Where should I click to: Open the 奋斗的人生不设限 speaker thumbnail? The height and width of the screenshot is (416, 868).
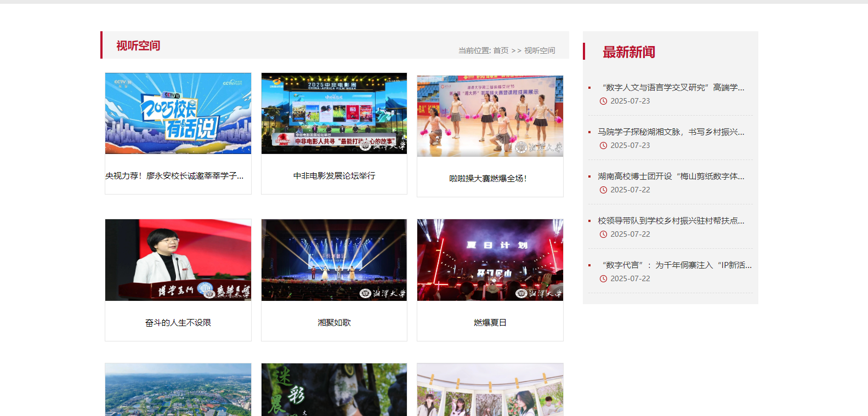click(178, 260)
